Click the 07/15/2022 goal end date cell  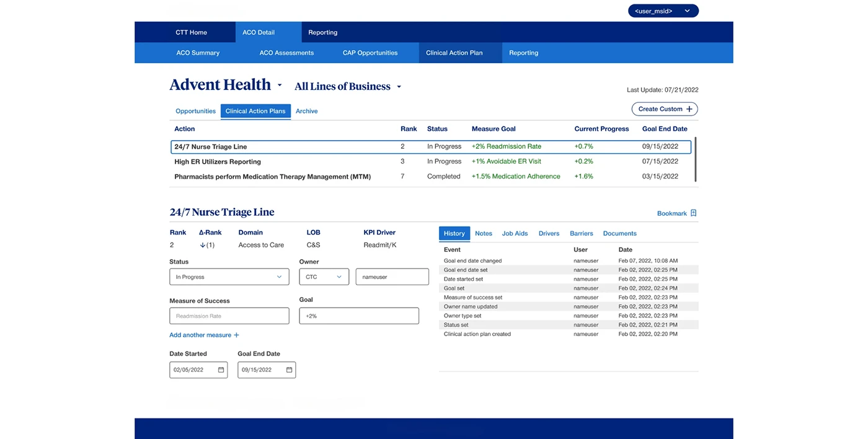(660, 161)
